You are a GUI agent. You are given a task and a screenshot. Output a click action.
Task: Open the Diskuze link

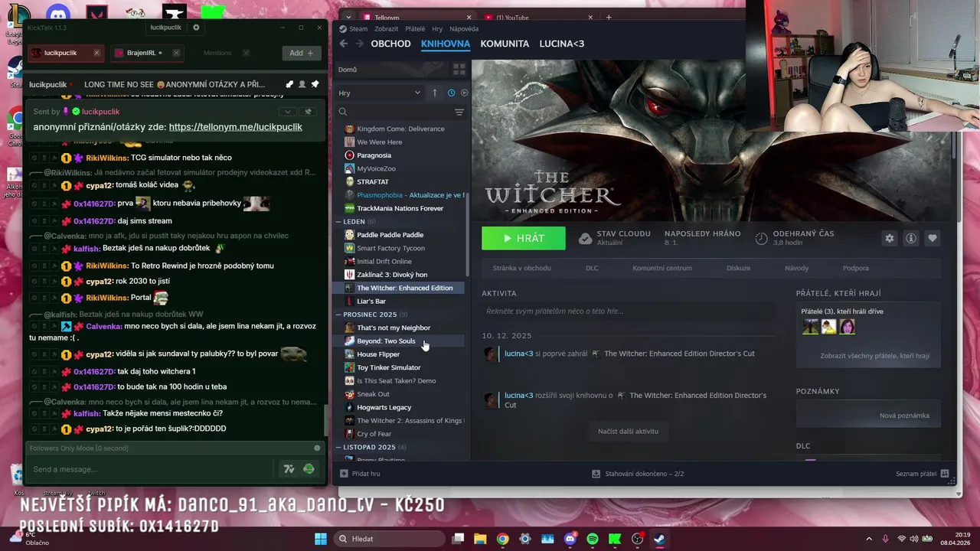click(x=738, y=268)
